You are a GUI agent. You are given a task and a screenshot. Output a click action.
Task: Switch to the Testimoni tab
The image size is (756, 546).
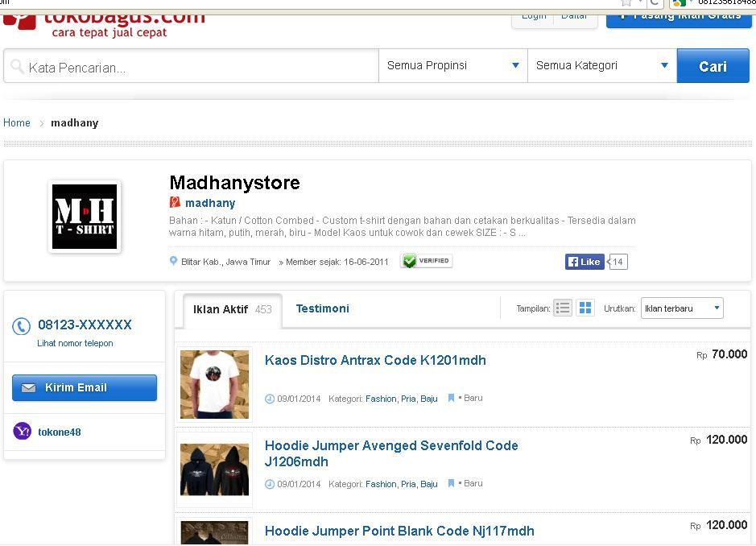pos(323,308)
